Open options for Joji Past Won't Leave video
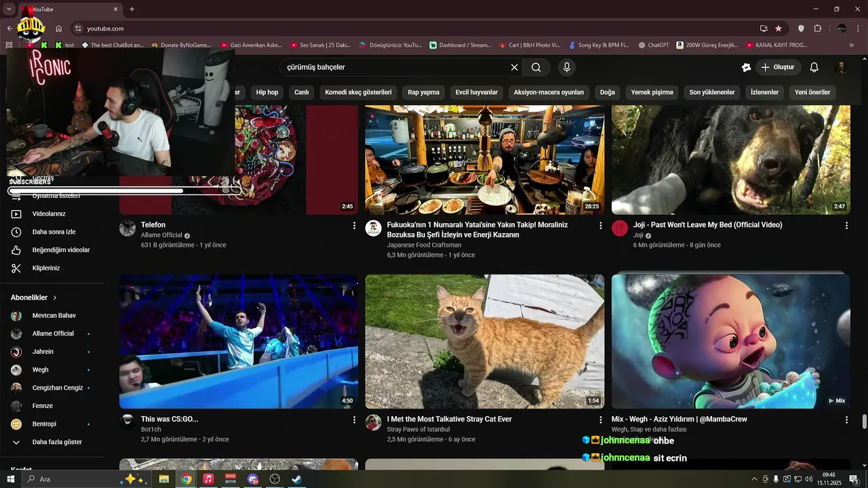Screen dimensions: 868x488 click(x=846, y=225)
